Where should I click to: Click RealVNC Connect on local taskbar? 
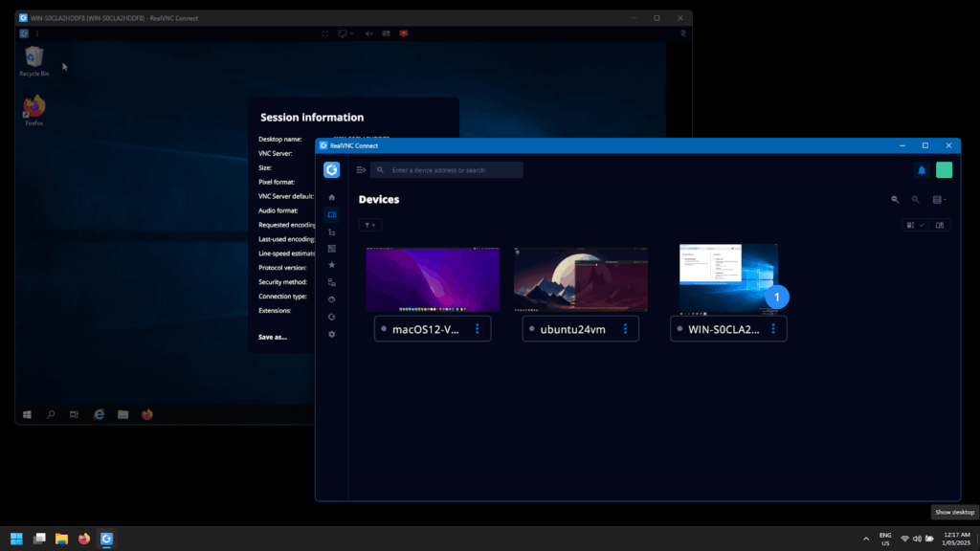click(106, 539)
